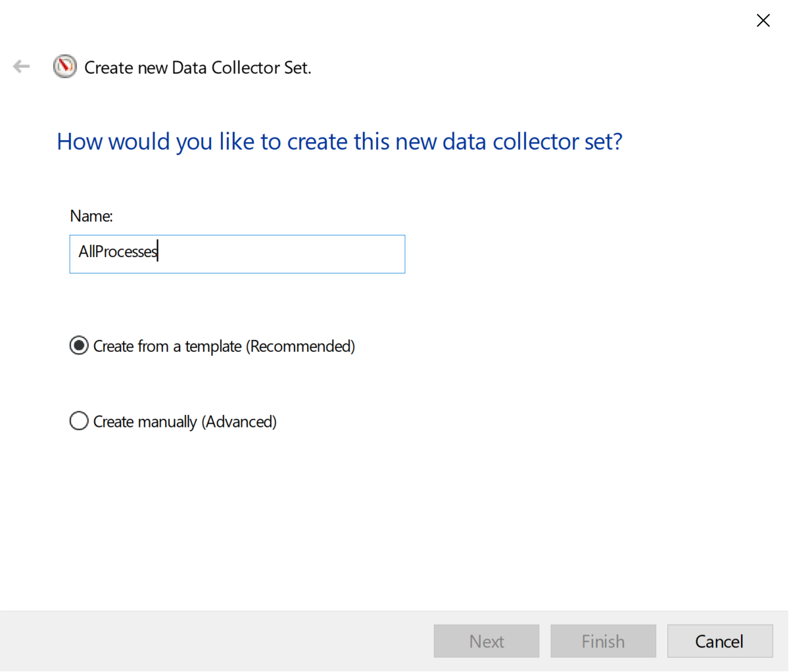Click the back arrow icon

pos(21,66)
